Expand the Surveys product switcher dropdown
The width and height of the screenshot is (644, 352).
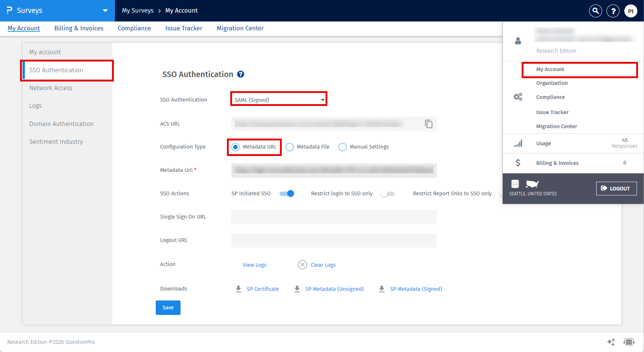point(105,11)
